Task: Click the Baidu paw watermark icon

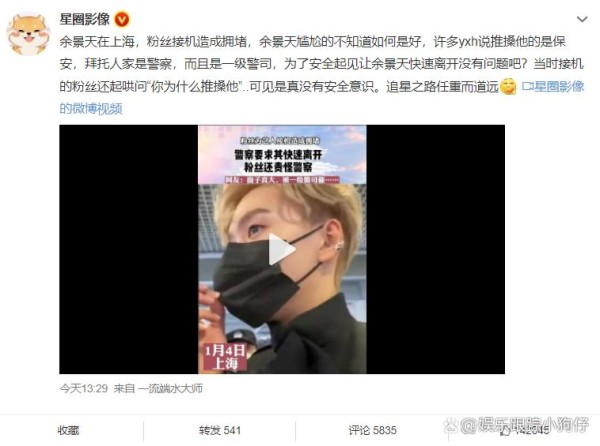Action: pos(450,425)
